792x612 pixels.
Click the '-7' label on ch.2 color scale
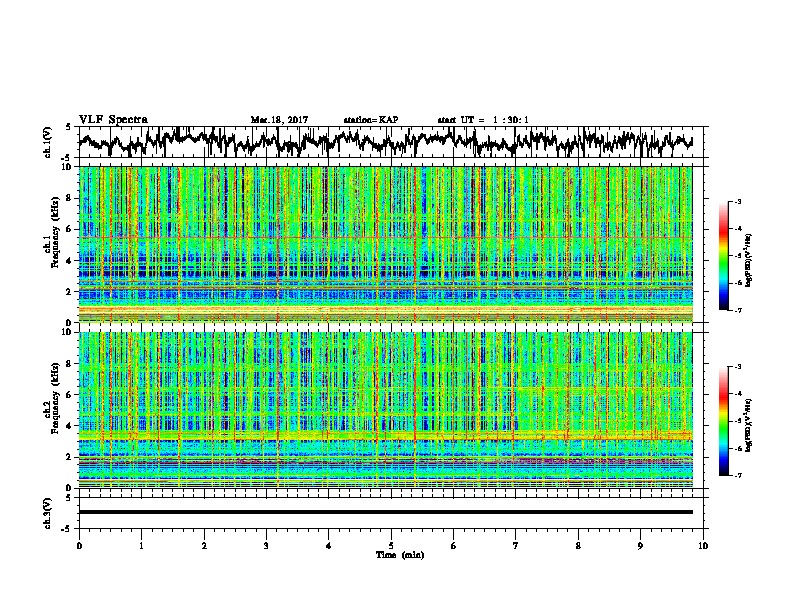[x=737, y=475]
